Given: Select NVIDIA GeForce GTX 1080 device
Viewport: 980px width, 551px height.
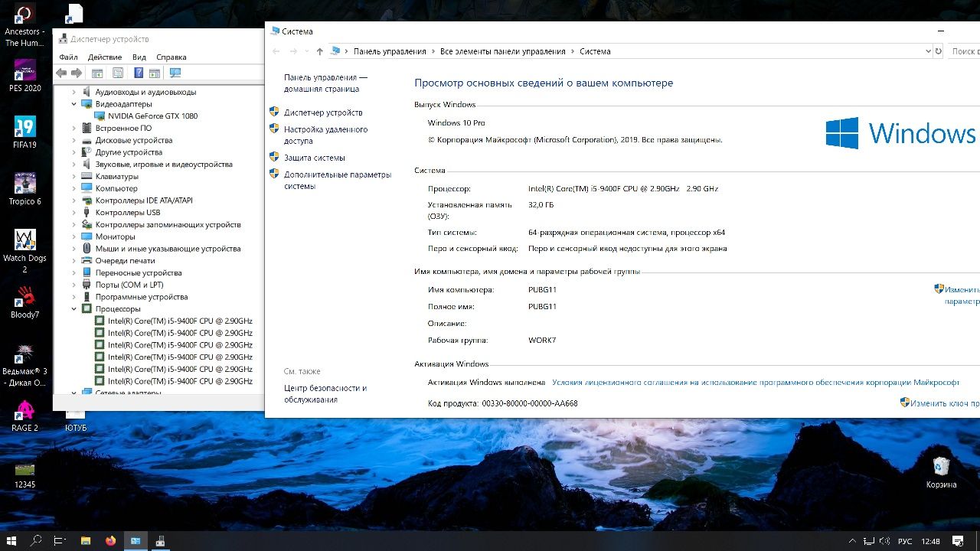Looking at the screenshot, I should [x=152, y=116].
